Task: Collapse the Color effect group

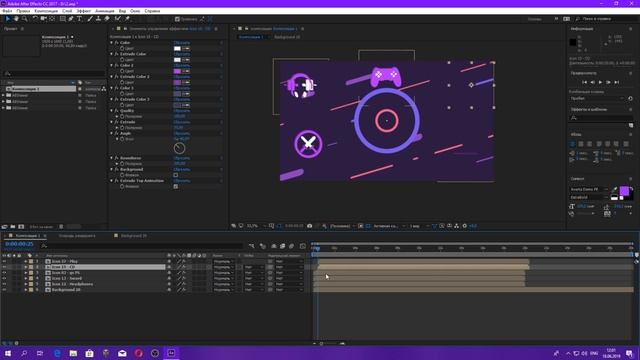Action: (111, 42)
